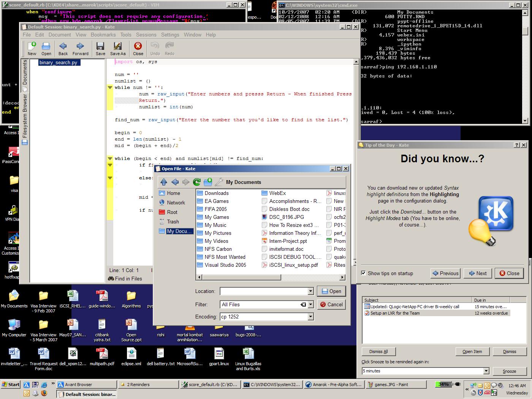The height and width of the screenshot is (399, 532).
Task: Close the document via red Close icon
Action: [x=138, y=48]
